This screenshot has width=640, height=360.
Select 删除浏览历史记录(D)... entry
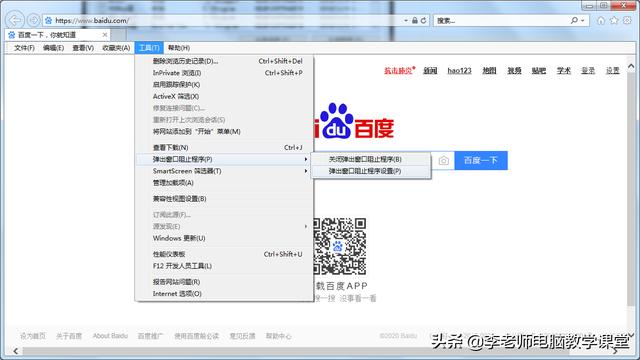click(x=224, y=61)
